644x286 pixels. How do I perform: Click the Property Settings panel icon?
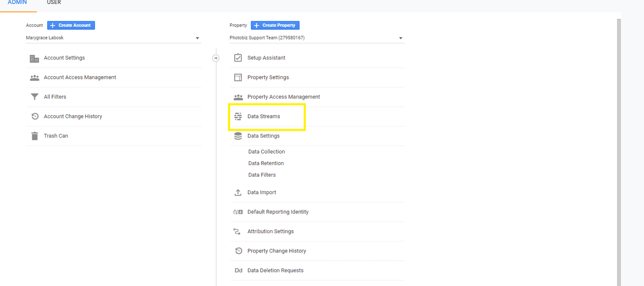(x=238, y=77)
